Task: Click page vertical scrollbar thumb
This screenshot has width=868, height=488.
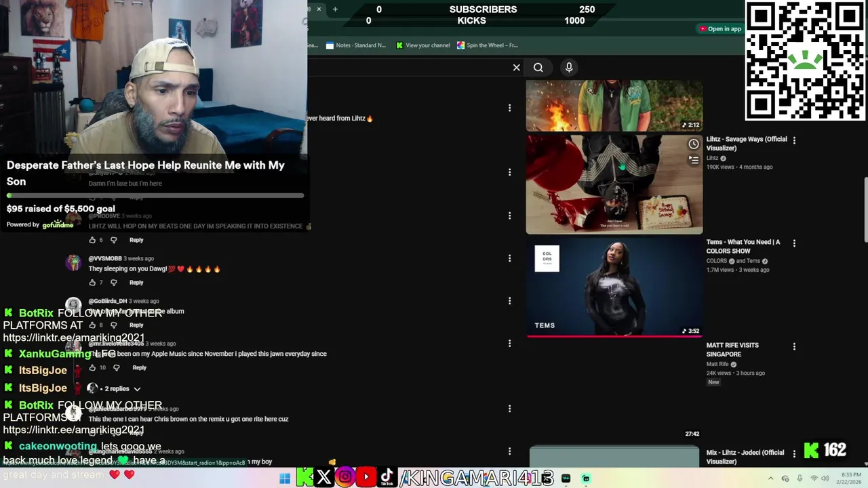Action: 865,209
